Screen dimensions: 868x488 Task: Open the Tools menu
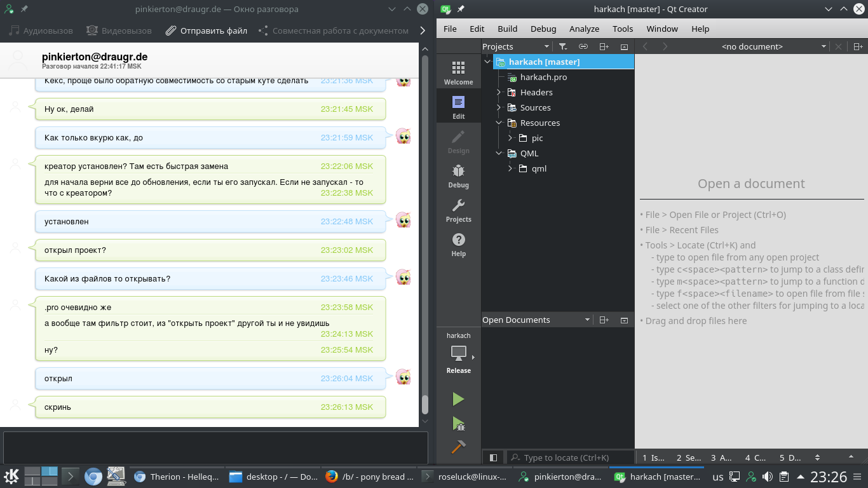click(623, 29)
